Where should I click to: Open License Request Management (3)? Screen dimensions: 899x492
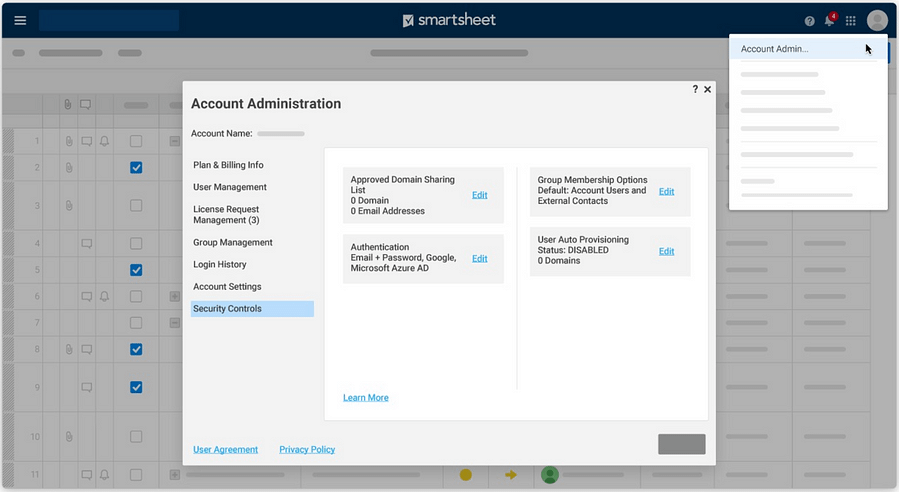click(226, 214)
